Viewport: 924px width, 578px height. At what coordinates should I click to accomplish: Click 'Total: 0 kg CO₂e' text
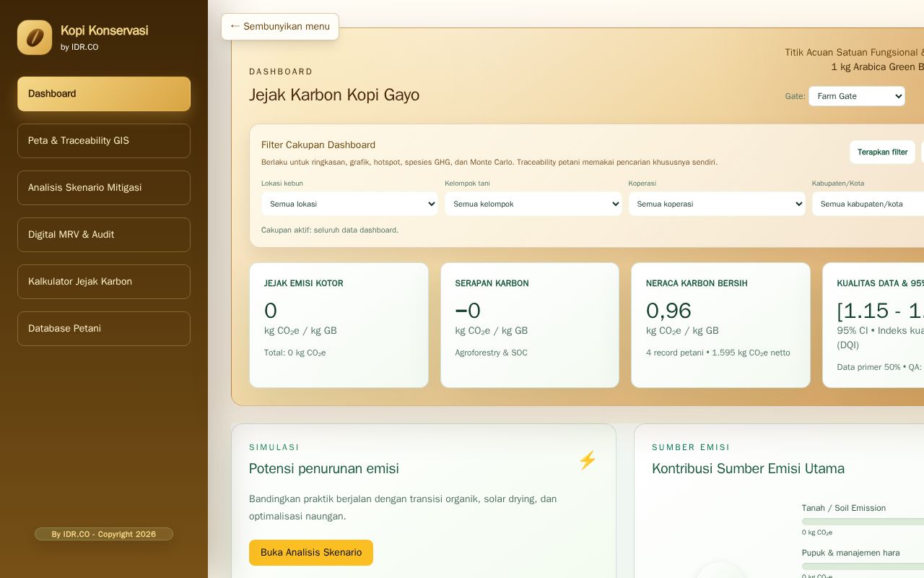point(295,353)
